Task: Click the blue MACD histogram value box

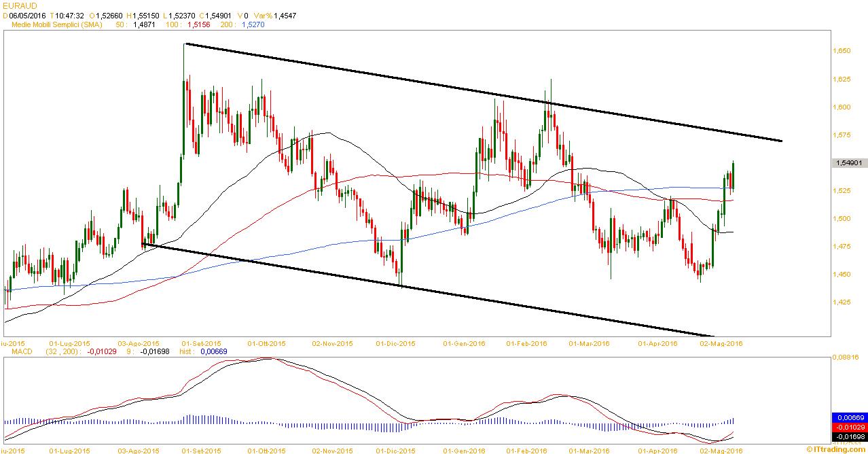Action: 849,417
